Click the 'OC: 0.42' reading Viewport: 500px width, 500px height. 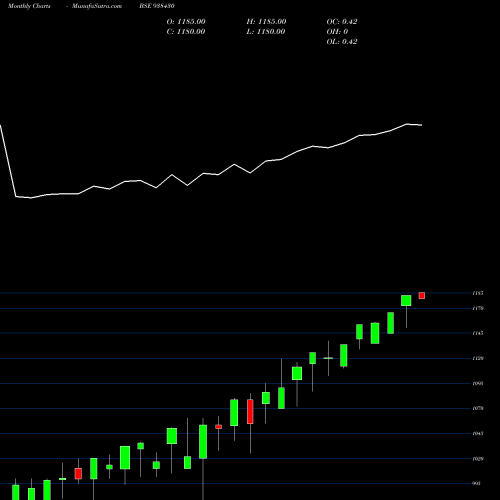pyautogui.click(x=342, y=22)
